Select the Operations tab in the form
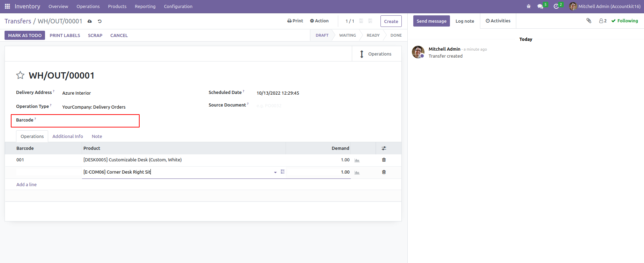The width and height of the screenshot is (644, 263). 32,136
